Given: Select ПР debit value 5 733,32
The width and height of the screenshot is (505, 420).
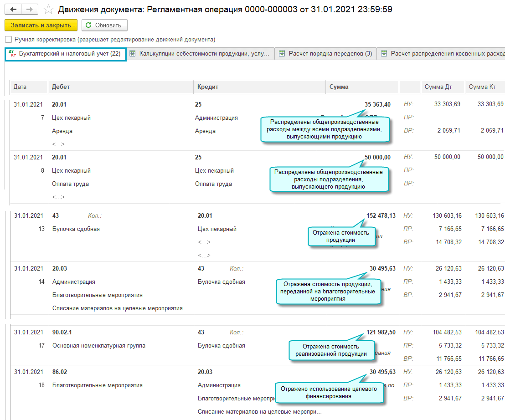Looking at the screenshot, I should tap(450, 345).
